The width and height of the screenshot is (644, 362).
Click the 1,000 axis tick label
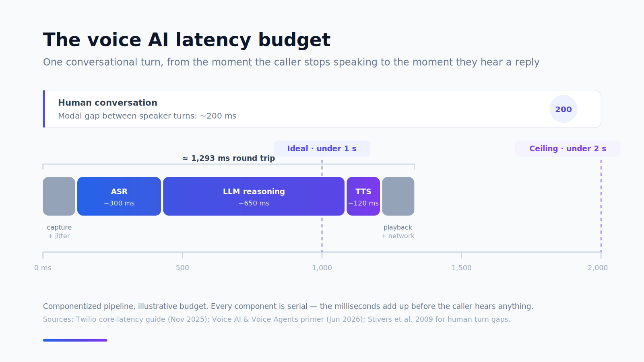(x=322, y=268)
